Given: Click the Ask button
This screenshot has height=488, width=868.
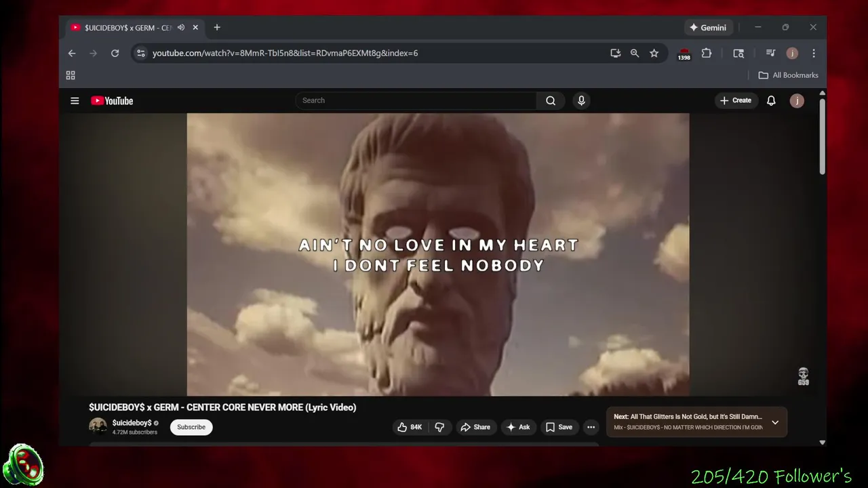Looking at the screenshot, I should click(x=518, y=427).
